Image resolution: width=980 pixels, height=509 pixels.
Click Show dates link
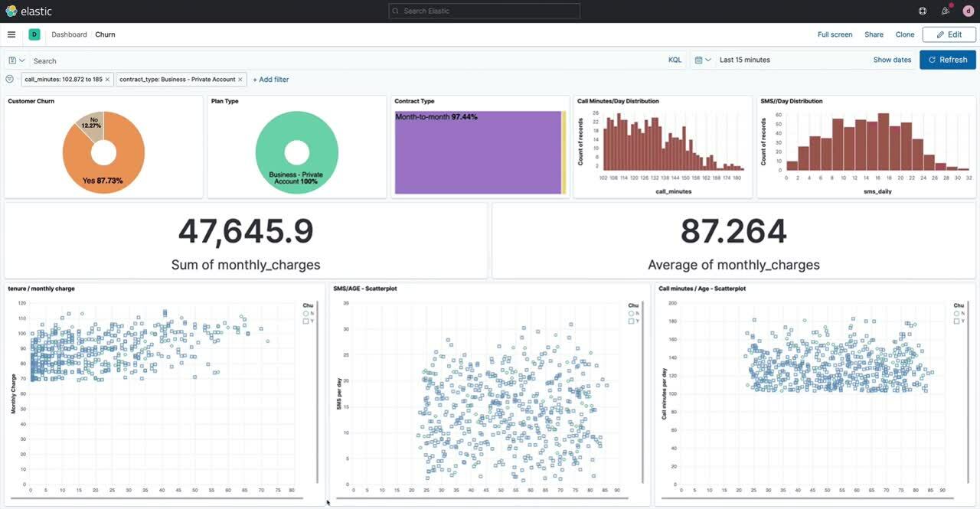tap(892, 60)
